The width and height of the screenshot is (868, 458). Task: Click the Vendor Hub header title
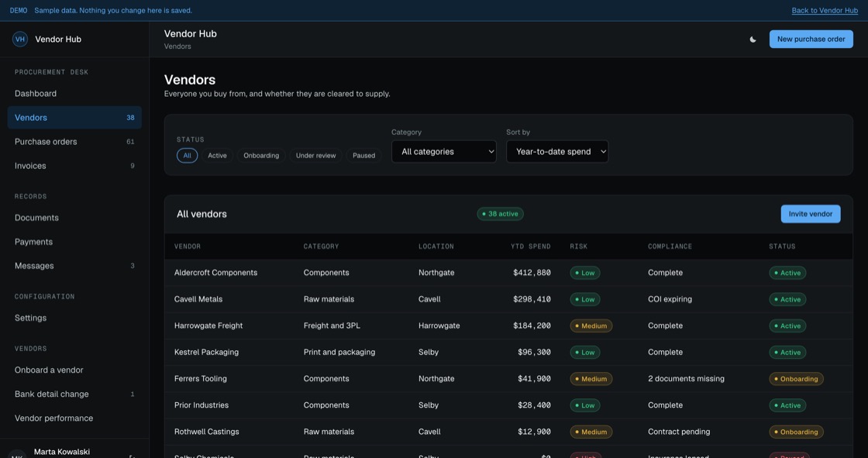click(191, 34)
